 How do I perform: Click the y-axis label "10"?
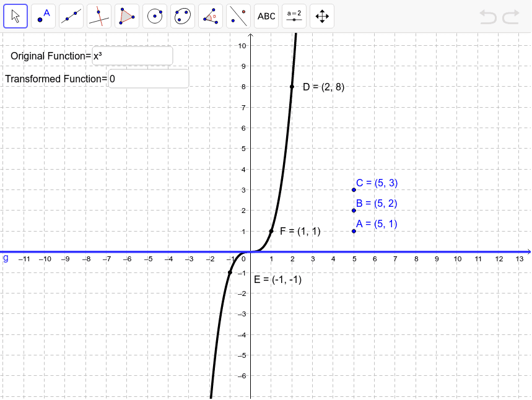[x=242, y=46]
